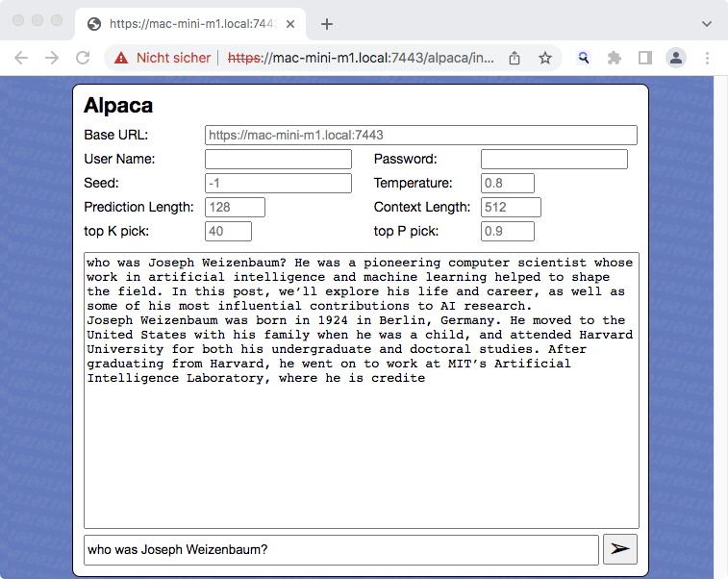Viewport: 728px width, 579px height.
Task: Click the prompt input 'who was Joseph Weizenbaum?'
Action: click(x=340, y=550)
